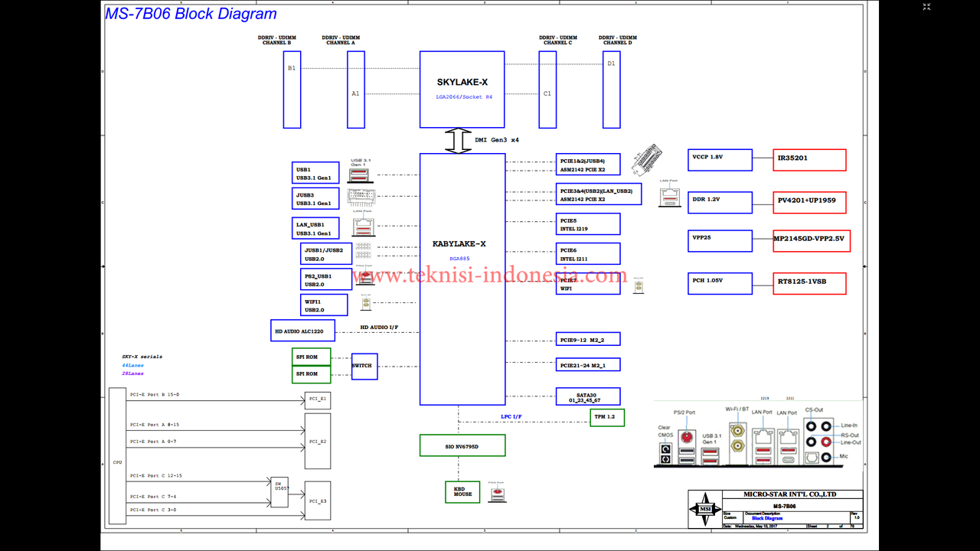
Task: Click the optical S/PDIF port in the audio panel
Action: 811,458
